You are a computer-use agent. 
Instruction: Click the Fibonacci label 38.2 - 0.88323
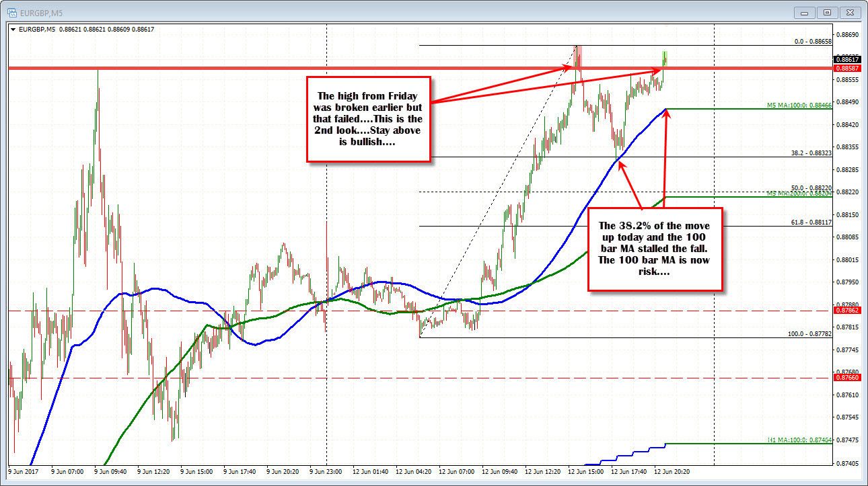(x=812, y=153)
